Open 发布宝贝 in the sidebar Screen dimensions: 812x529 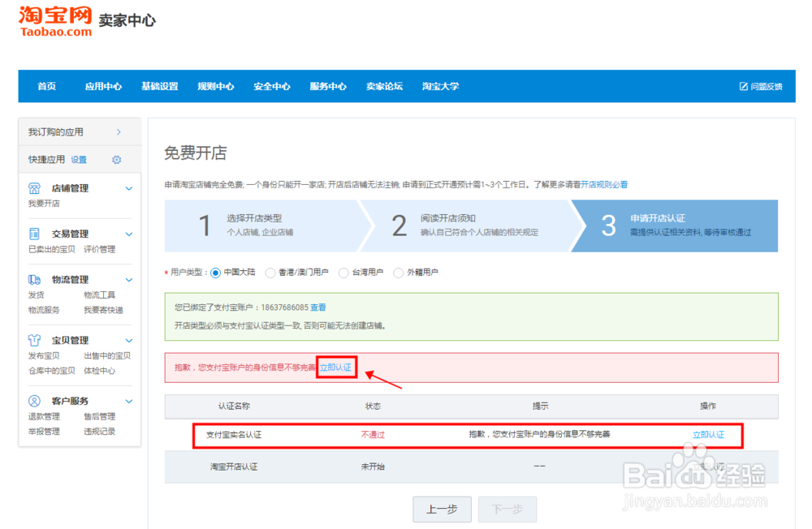(x=44, y=355)
